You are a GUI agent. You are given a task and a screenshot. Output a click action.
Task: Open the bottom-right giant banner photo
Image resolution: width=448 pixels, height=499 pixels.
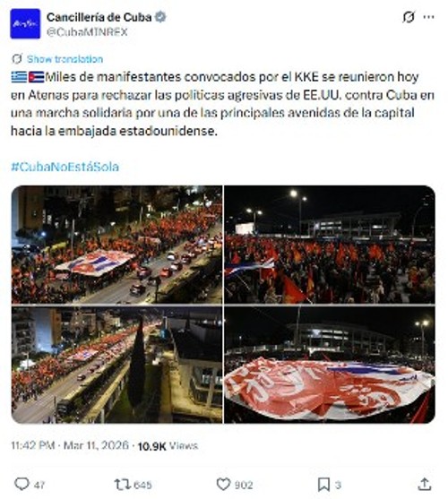pos(330,365)
